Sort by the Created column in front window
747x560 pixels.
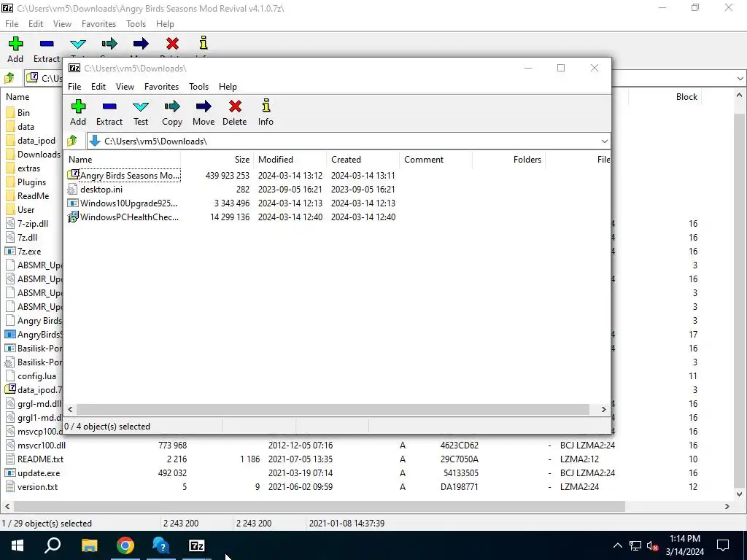pos(363,160)
